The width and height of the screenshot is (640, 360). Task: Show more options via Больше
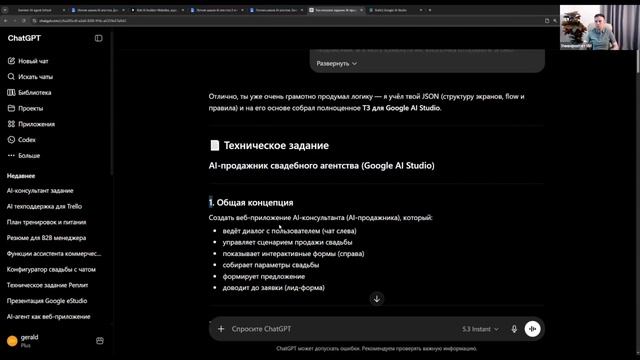24,156
